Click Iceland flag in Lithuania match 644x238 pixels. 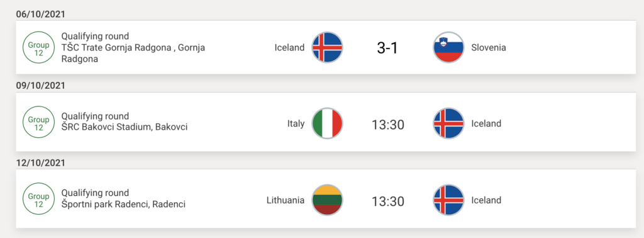(448, 200)
